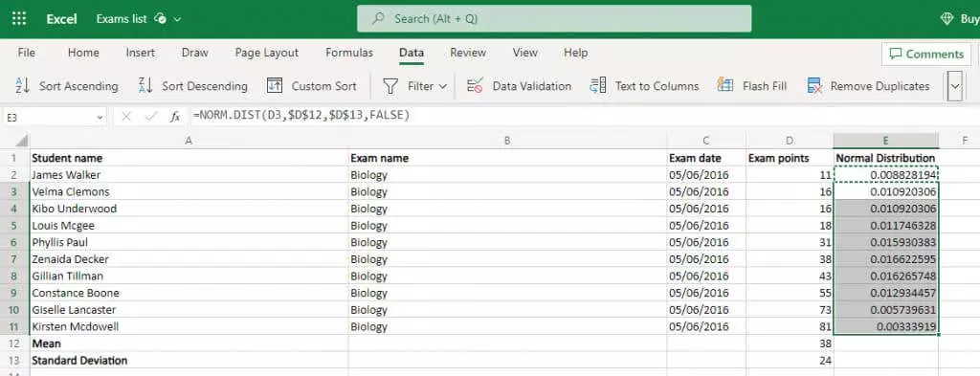Open Custom Sort dialog icon
The image size is (980, 376).
pos(275,86)
